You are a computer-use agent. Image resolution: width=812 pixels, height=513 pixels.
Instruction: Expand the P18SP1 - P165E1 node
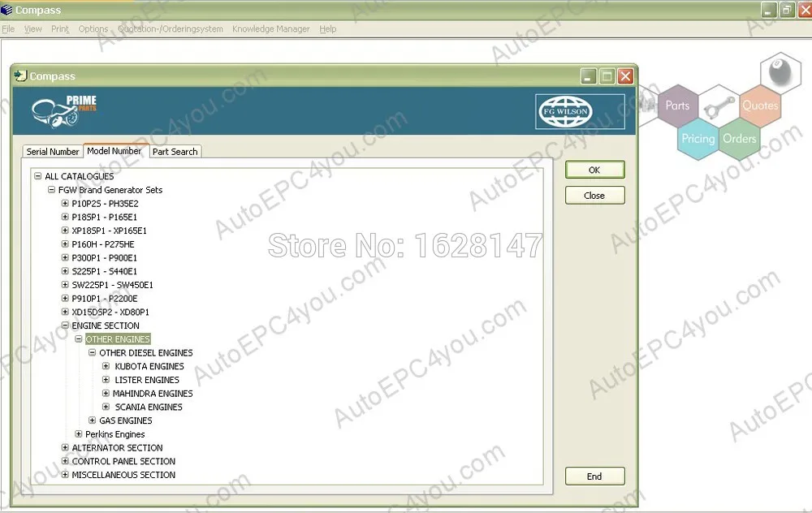(65, 217)
